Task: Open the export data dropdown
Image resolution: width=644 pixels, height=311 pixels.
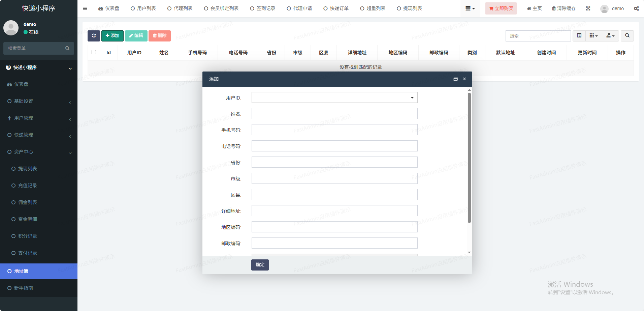Action: tap(610, 36)
